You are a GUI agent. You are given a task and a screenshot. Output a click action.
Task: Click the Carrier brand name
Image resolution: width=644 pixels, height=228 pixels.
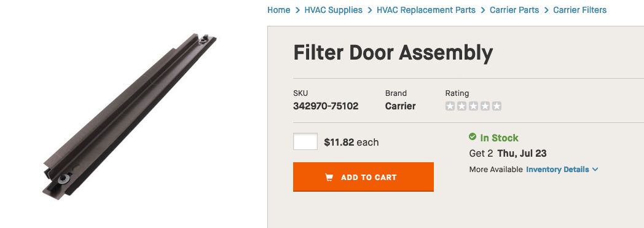pyautogui.click(x=400, y=106)
